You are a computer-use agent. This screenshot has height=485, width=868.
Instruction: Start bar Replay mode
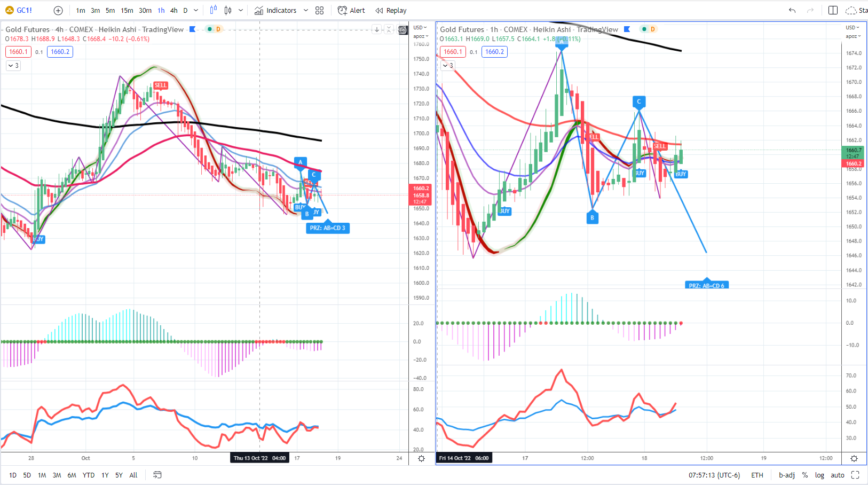(x=391, y=10)
